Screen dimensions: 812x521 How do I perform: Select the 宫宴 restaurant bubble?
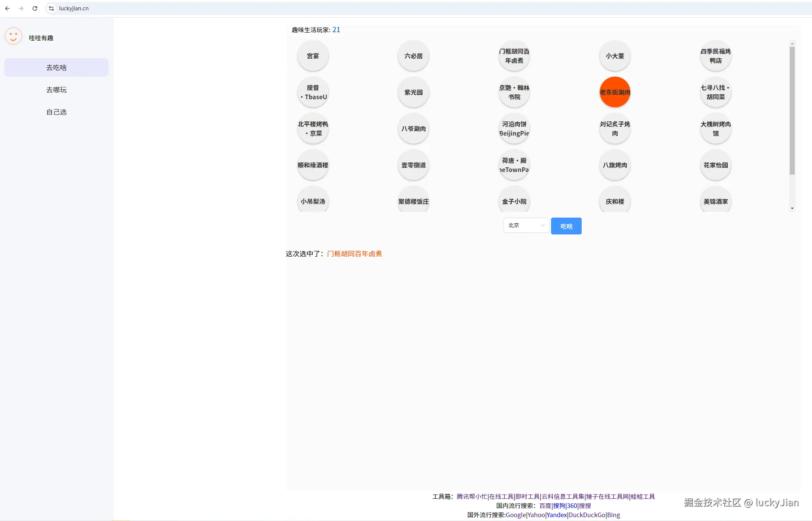coord(313,56)
